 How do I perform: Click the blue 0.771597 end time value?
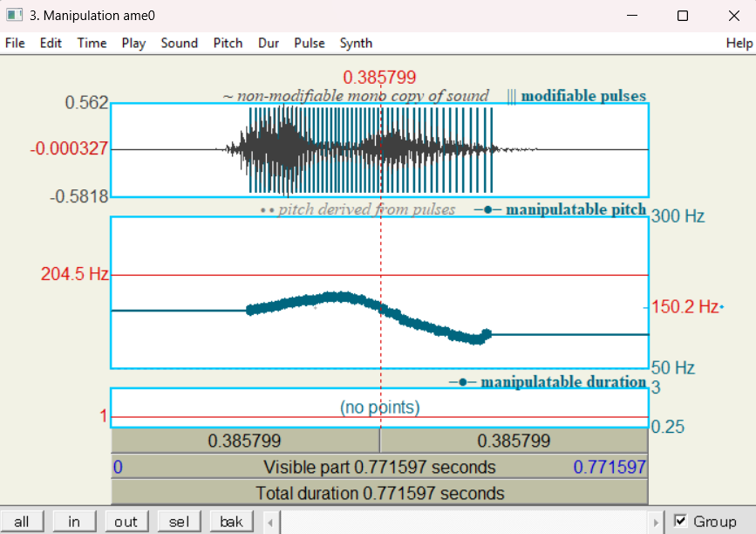(x=610, y=467)
